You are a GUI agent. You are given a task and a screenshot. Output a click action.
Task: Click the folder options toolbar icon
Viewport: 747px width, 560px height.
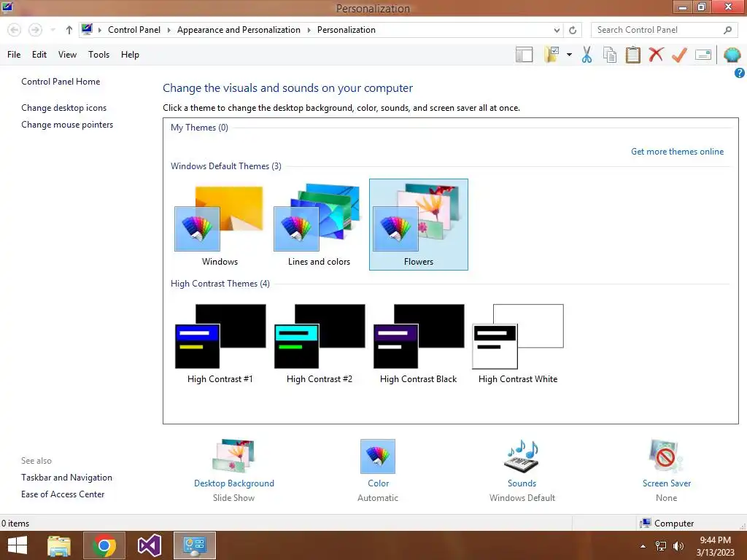coord(551,55)
